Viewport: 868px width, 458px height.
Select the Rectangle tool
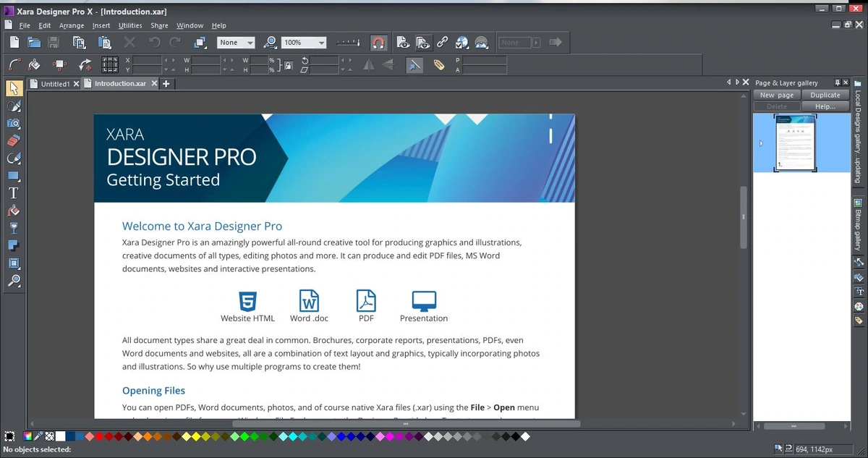click(x=13, y=176)
